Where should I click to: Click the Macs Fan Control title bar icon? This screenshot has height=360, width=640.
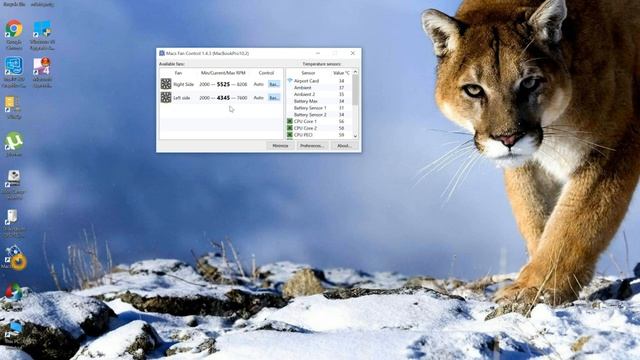(162, 53)
